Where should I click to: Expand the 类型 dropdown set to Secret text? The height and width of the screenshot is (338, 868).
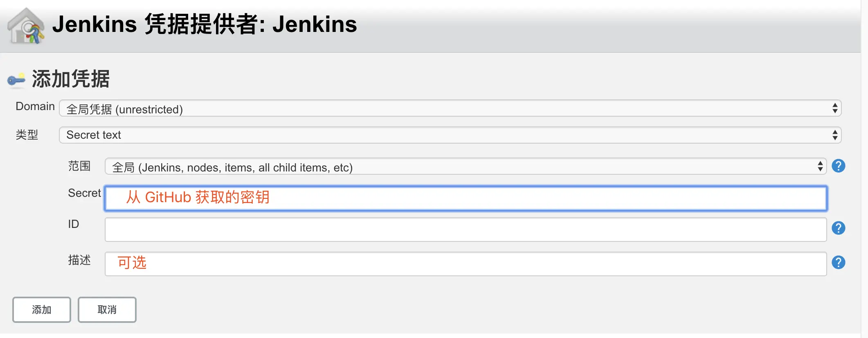[450, 135]
